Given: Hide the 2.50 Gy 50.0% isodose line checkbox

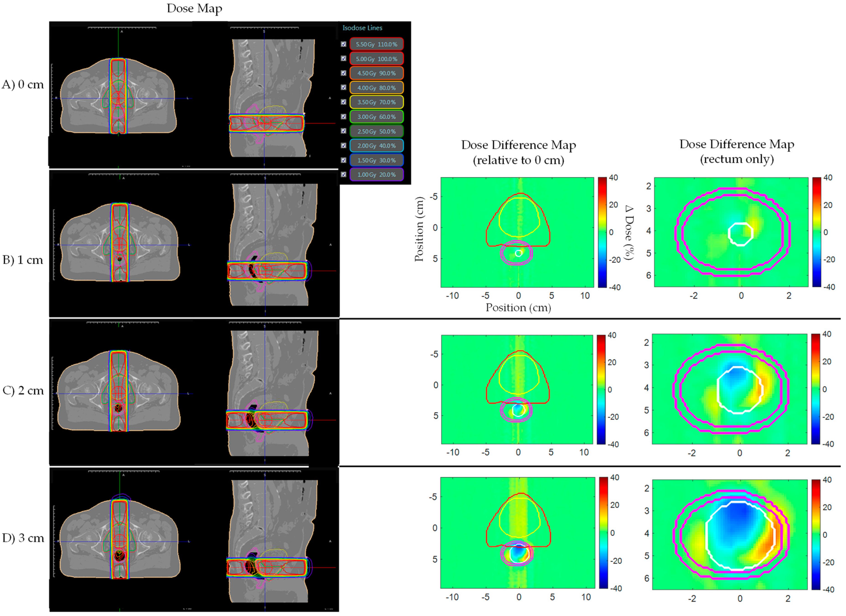Looking at the screenshot, I should [x=343, y=131].
